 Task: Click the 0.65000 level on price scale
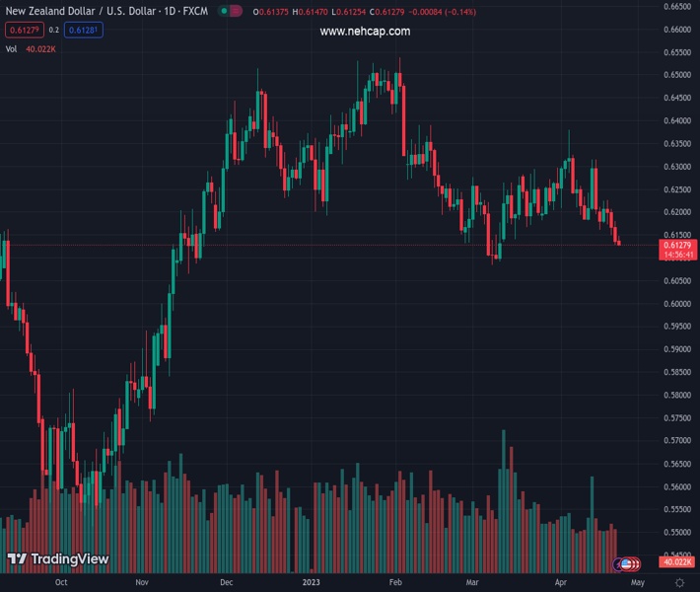pos(675,75)
